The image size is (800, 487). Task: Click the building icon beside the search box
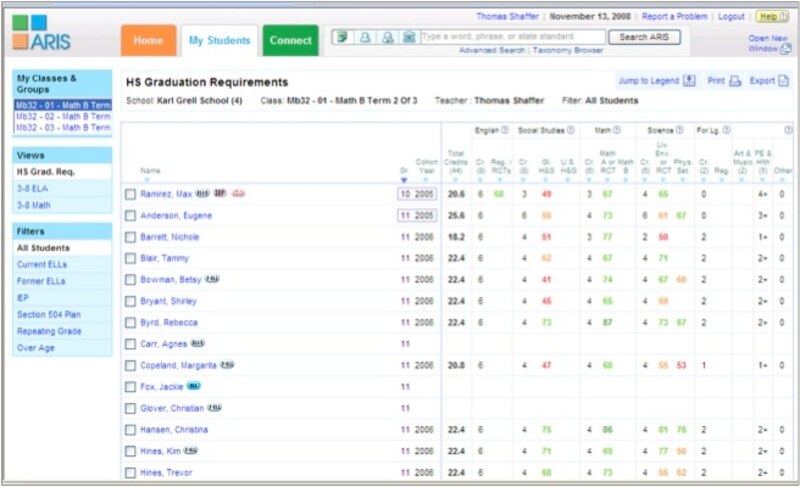pyautogui.click(x=408, y=37)
